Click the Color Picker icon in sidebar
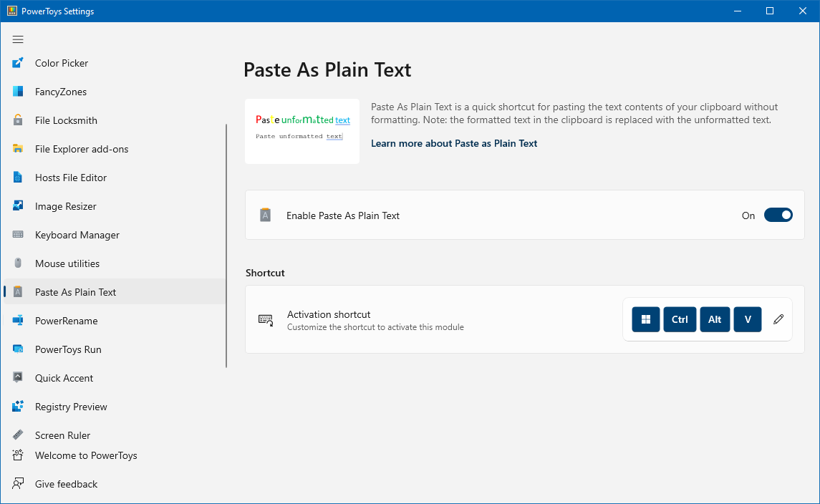The image size is (820, 504). [x=18, y=63]
